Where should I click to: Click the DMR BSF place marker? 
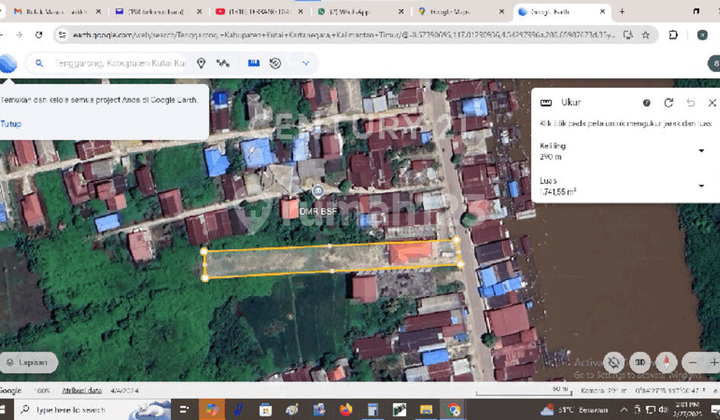(x=318, y=191)
